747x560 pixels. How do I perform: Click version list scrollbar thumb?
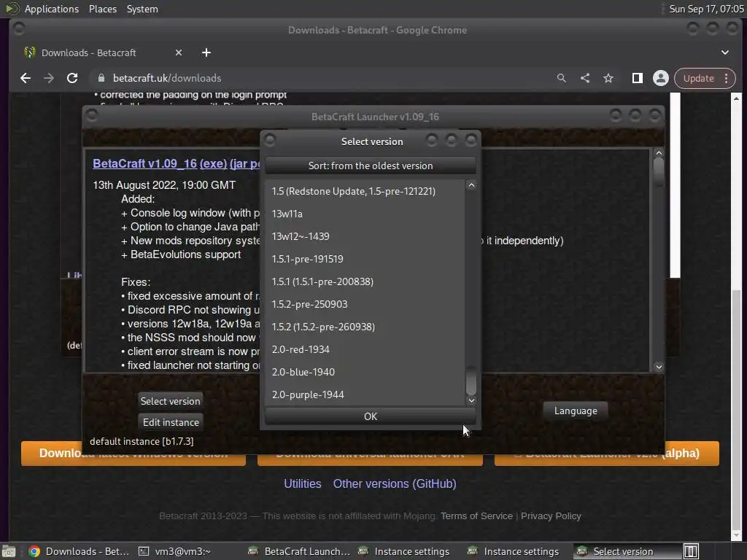tap(471, 380)
